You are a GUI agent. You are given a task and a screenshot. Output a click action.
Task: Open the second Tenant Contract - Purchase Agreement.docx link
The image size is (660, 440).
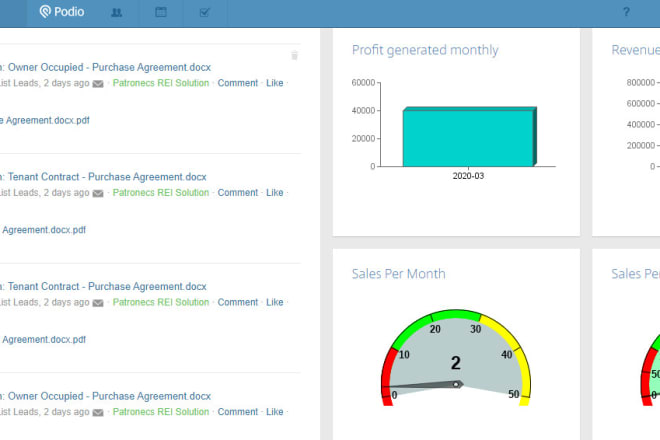(107, 286)
